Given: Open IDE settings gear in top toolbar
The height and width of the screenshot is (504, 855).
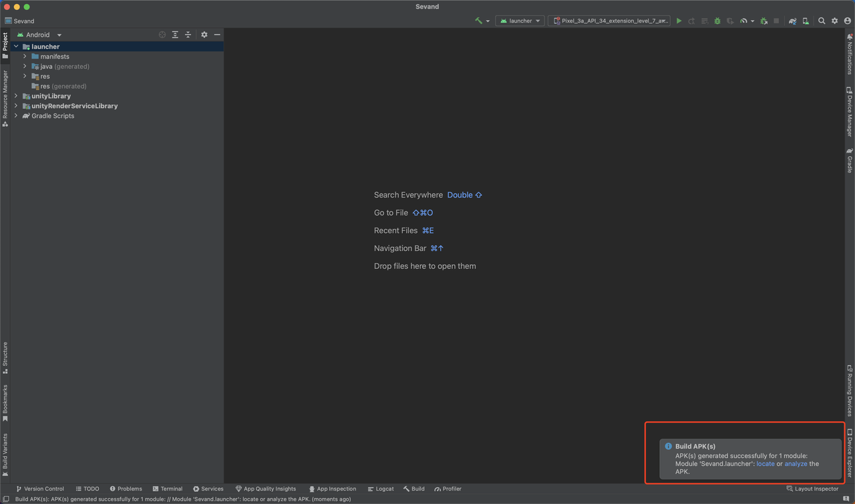Looking at the screenshot, I should pos(834,21).
